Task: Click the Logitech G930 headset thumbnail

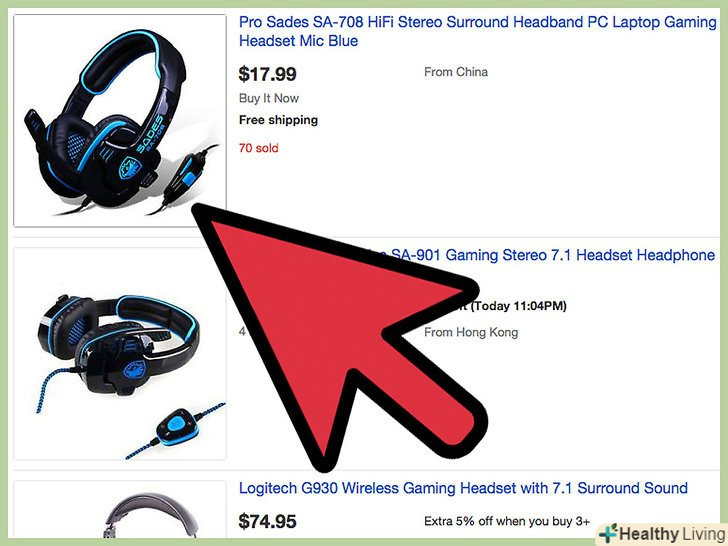Action: 120,510
